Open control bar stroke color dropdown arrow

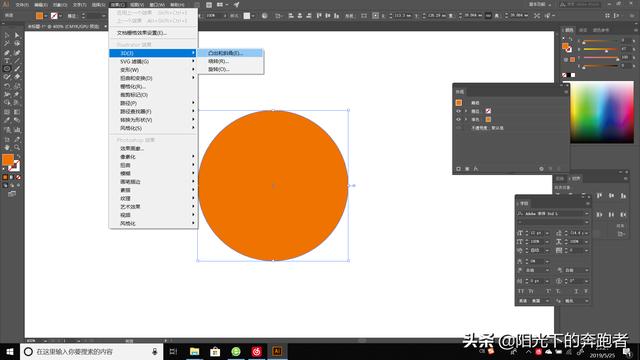[x=60, y=16]
